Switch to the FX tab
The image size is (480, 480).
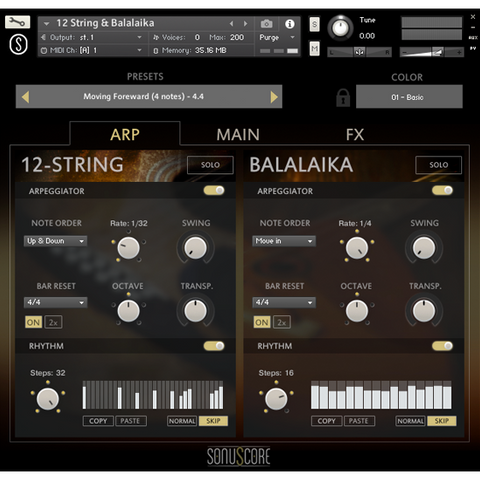[x=355, y=135]
